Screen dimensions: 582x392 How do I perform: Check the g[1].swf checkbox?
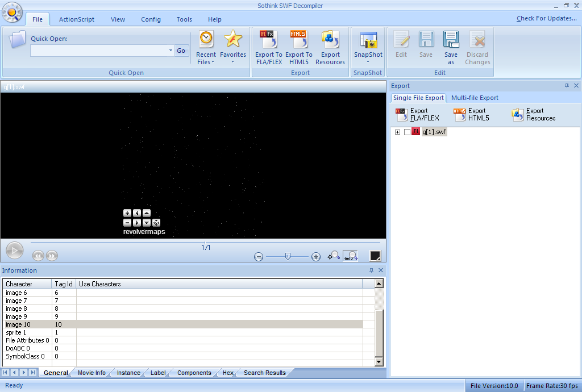coord(407,132)
